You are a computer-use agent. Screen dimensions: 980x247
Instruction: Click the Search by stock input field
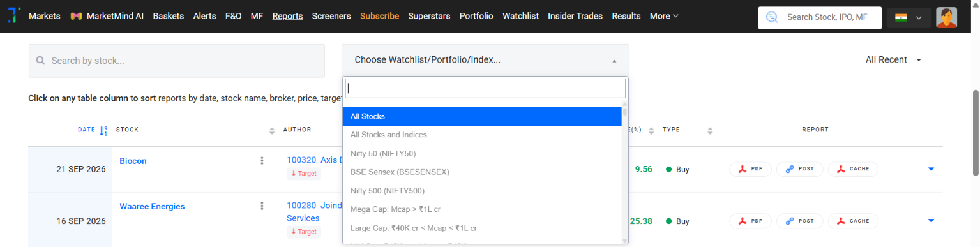tap(177, 61)
